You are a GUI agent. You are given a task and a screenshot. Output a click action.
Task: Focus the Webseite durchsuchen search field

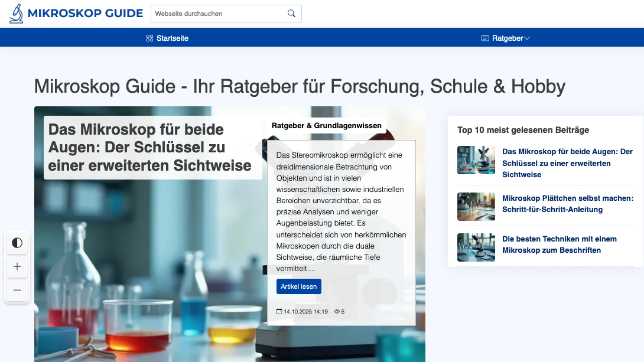pyautogui.click(x=219, y=14)
